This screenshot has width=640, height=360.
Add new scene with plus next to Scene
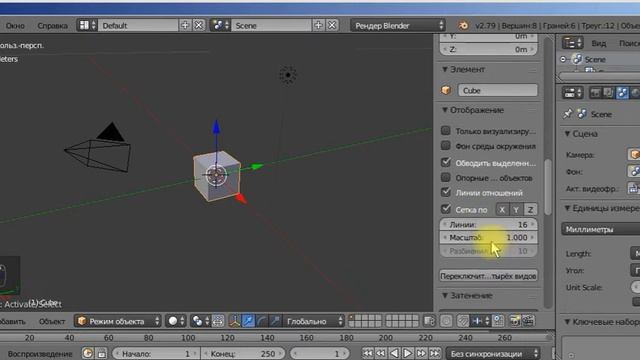318,25
